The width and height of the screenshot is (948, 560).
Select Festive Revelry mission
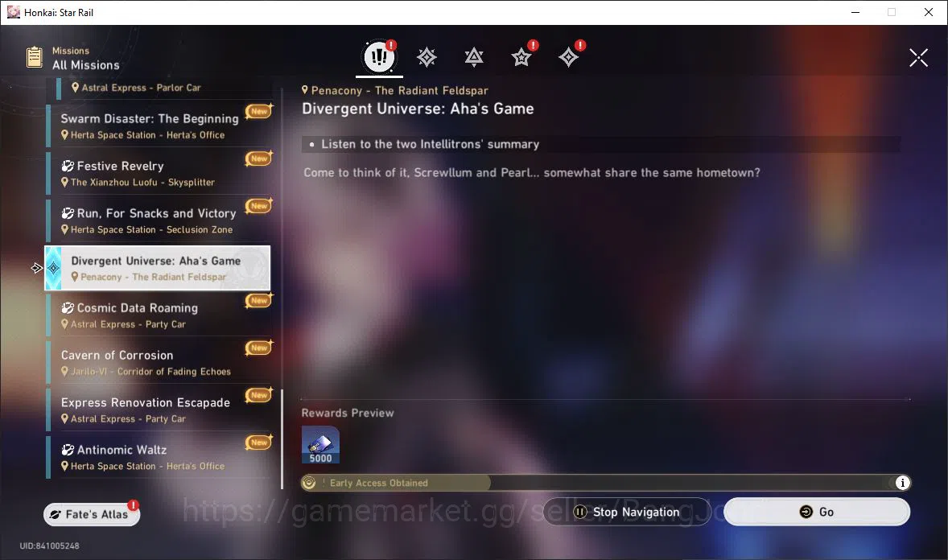point(159,173)
